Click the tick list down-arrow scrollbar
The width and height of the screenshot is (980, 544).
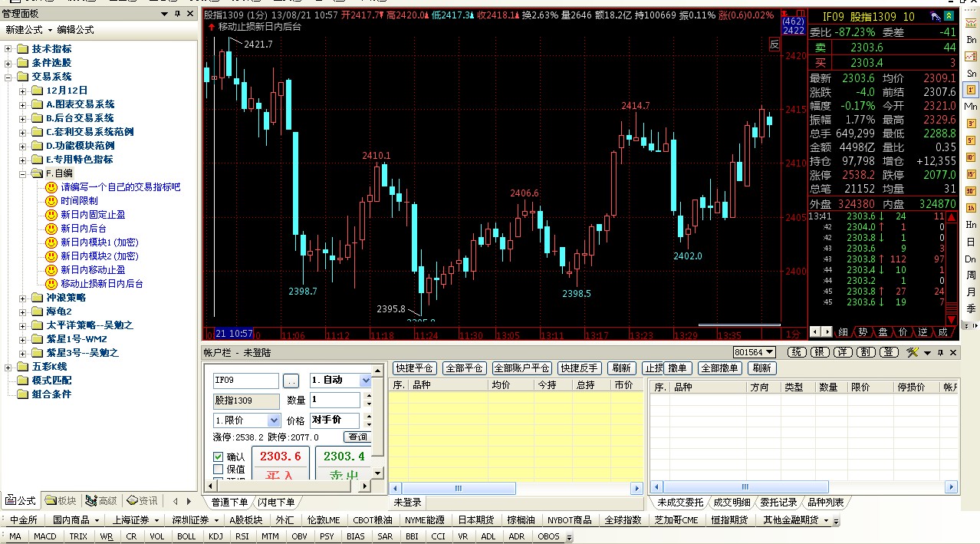[x=952, y=318]
